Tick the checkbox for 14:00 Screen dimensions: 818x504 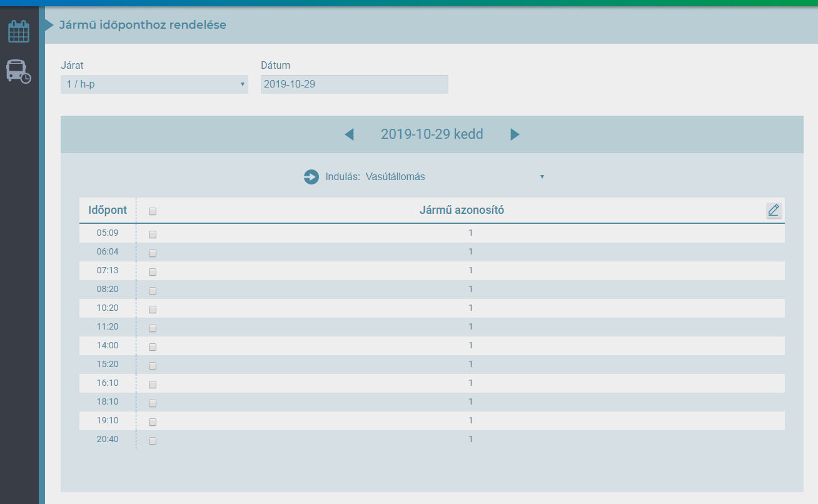pos(153,347)
